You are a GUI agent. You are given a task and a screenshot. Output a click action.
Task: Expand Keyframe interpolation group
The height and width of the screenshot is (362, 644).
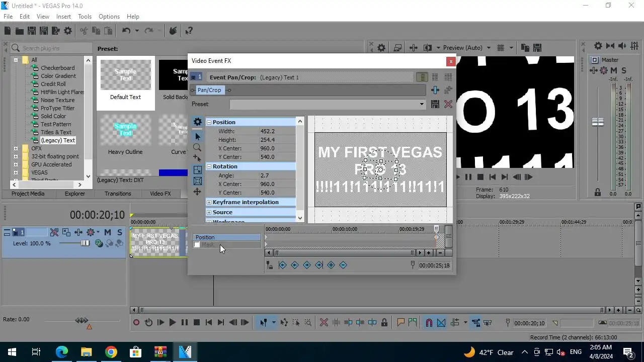pos(209,202)
